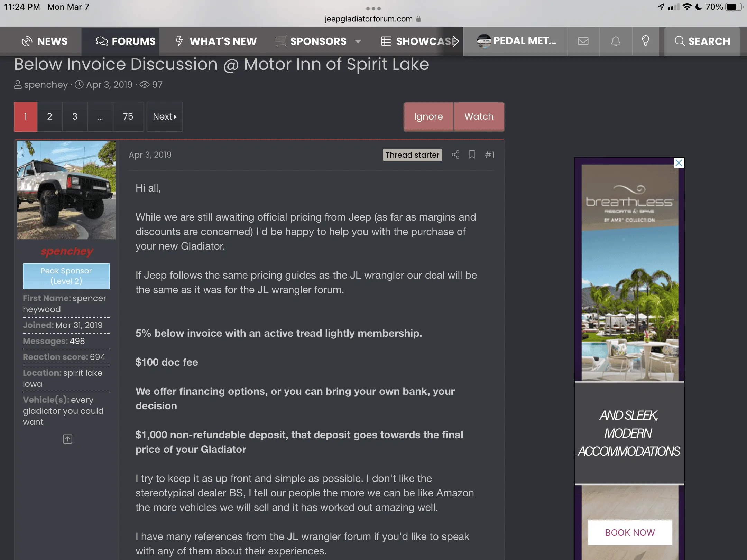Viewport: 747px width, 560px height.
Task: Click the Thread starter badge
Action: pyautogui.click(x=412, y=155)
